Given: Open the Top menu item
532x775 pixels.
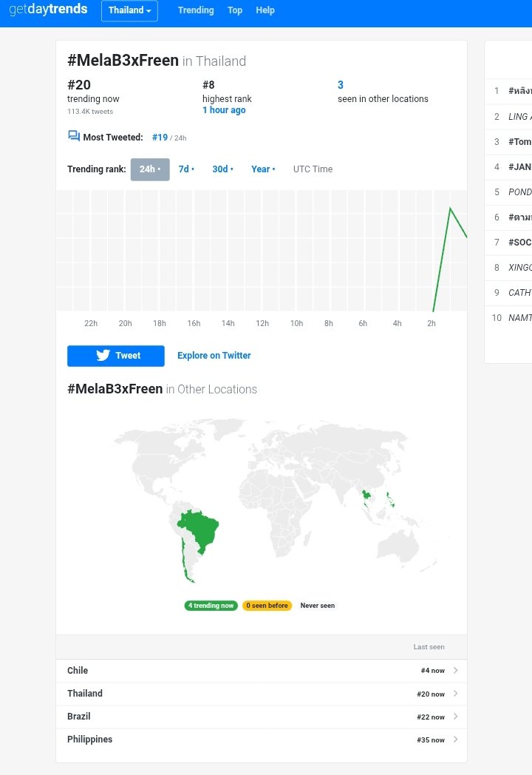Looking at the screenshot, I should [x=235, y=10].
